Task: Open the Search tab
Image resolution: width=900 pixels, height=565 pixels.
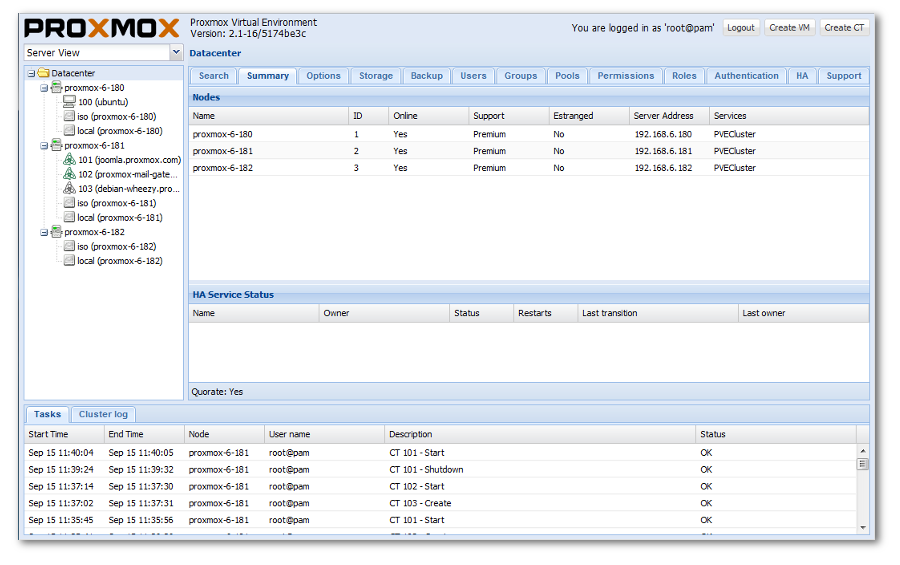Action: tap(214, 76)
